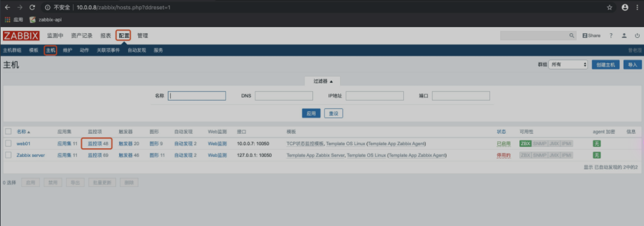Open the Share link in header

(x=592, y=36)
